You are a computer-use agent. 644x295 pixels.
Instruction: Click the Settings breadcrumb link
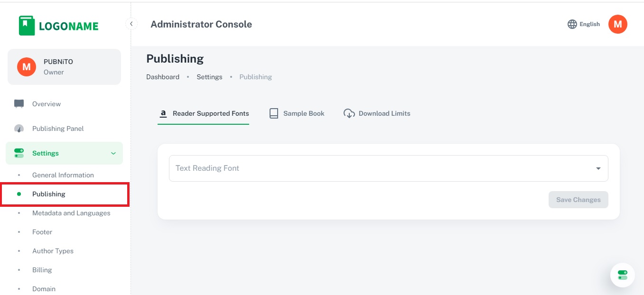pos(209,77)
